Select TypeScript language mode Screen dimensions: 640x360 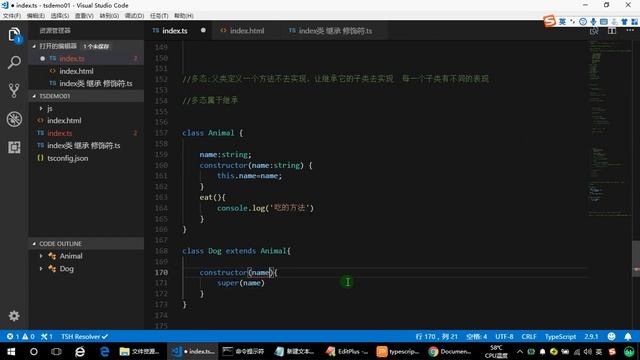click(x=560, y=336)
